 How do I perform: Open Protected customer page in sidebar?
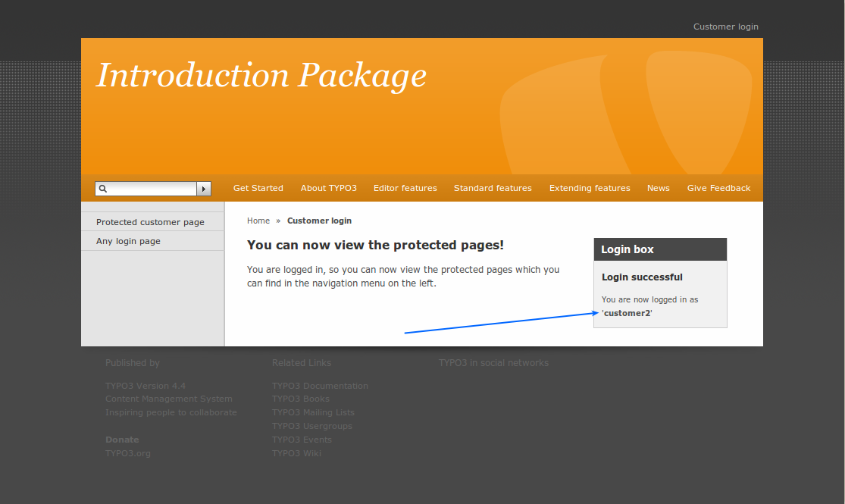tap(150, 222)
